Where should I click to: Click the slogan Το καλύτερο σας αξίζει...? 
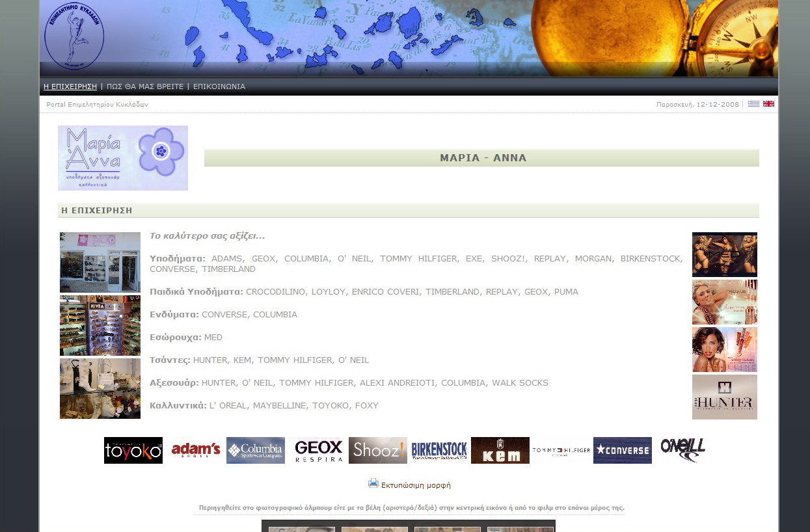[208, 235]
